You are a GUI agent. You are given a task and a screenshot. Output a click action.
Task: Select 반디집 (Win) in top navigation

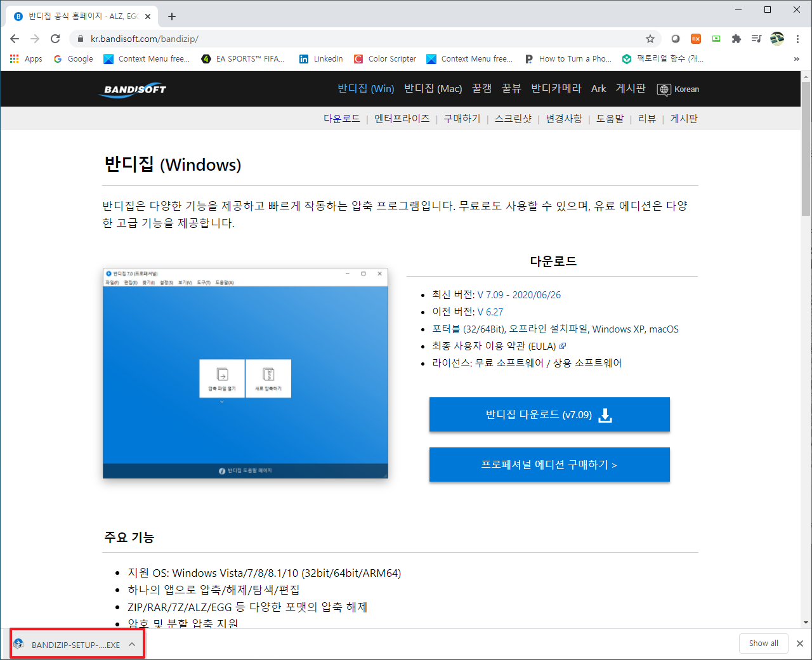[366, 89]
